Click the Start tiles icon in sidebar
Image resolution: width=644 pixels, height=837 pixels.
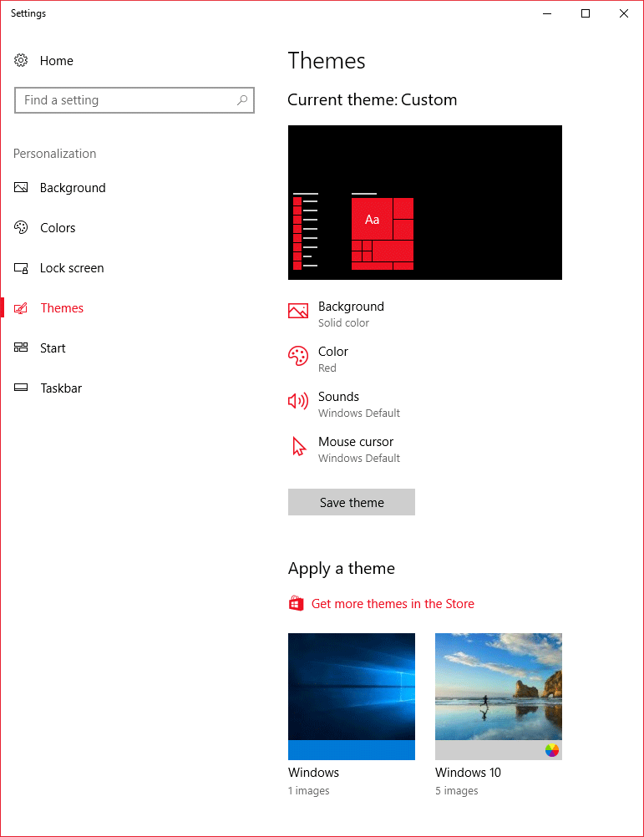click(x=21, y=347)
